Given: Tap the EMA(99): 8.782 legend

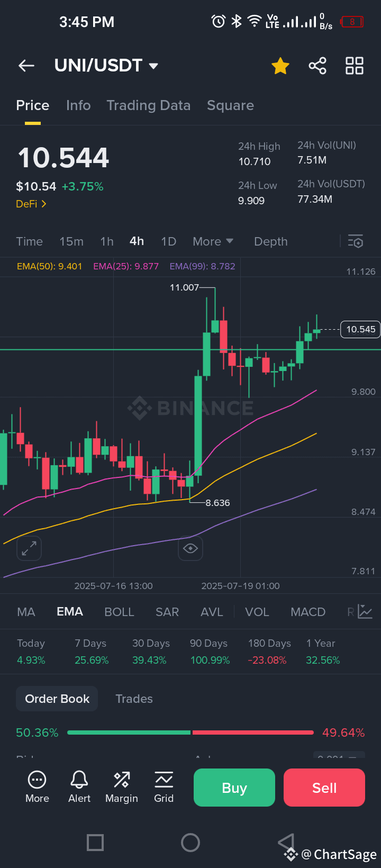Looking at the screenshot, I should coord(202,266).
